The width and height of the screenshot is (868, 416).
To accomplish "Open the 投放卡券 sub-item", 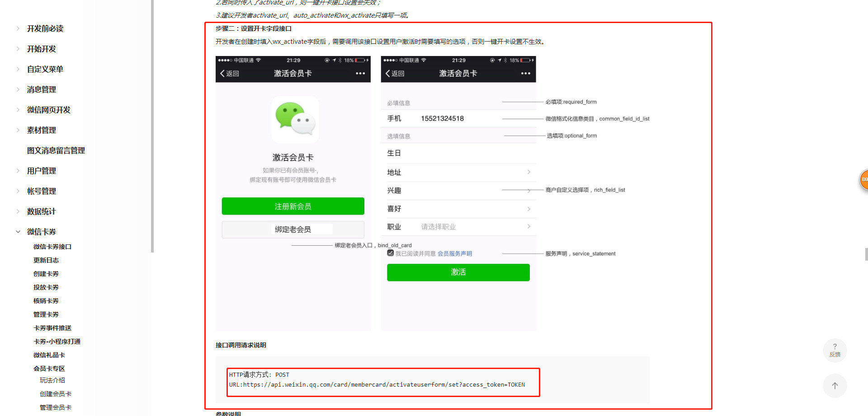I will (x=46, y=287).
